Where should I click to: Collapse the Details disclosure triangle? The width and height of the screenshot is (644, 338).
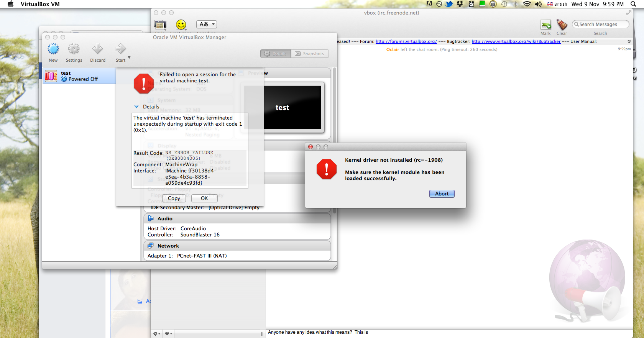(136, 107)
